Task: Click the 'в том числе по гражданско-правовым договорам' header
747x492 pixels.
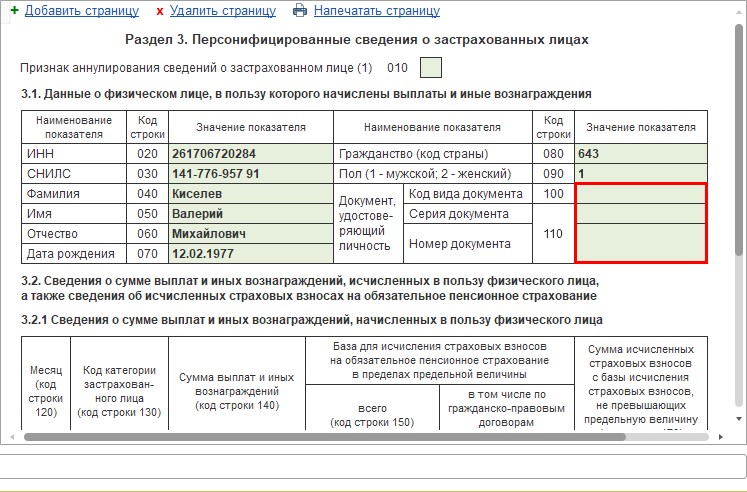Action: (506, 408)
